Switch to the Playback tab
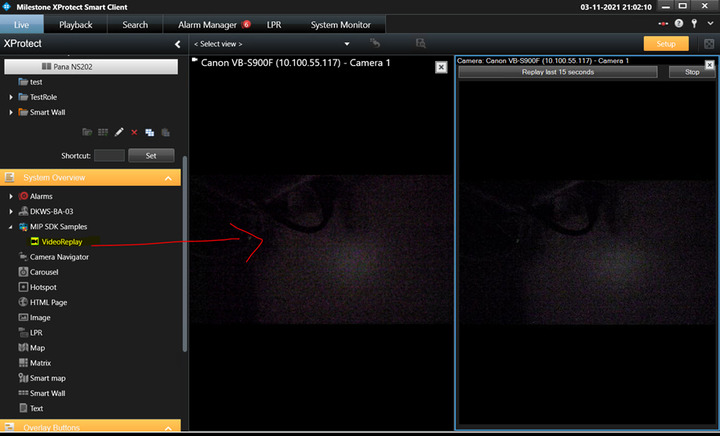 click(76, 24)
